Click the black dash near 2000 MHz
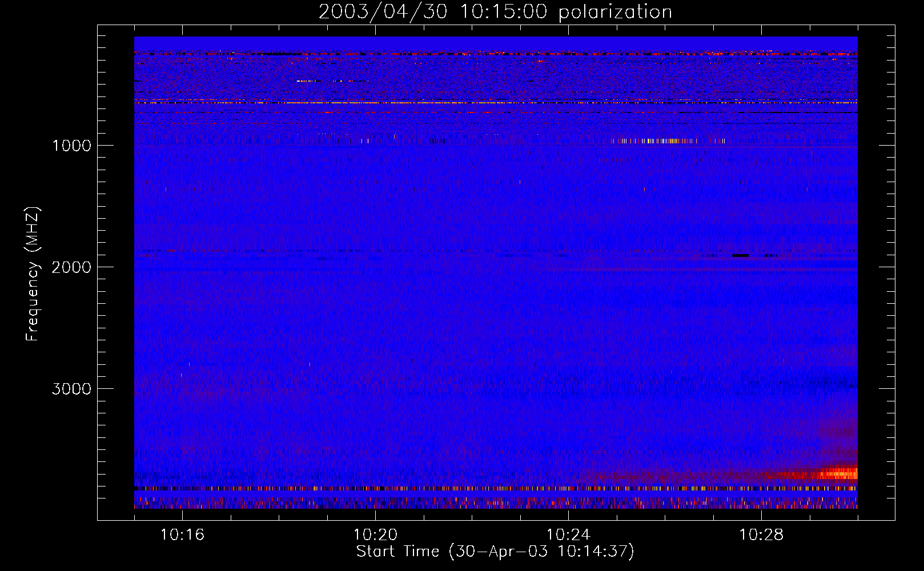Image resolution: width=924 pixels, height=571 pixels. coord(740,255)
